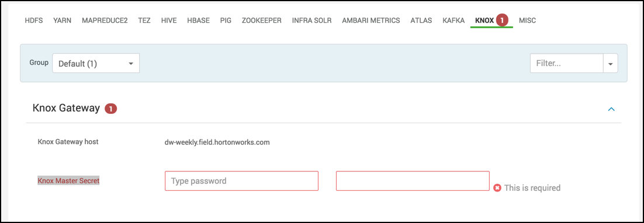This screenshot has width=644, height=223.
Task: Open the Group Default (1) dropdown
Action: pos(96,63)
